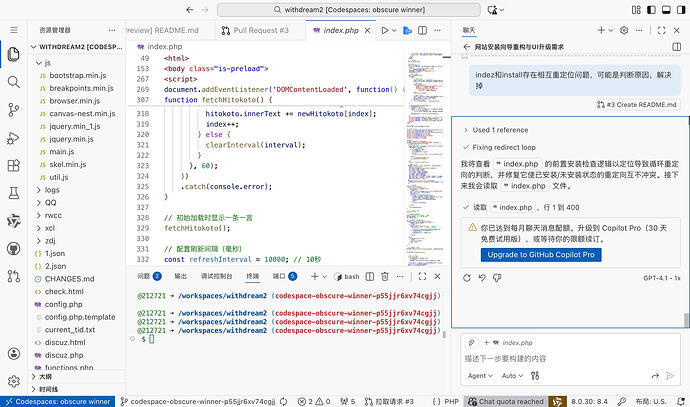The image size is (690, 407).
Task: Click the #3 Create README.md link
Action: click(x=637, y=105)
